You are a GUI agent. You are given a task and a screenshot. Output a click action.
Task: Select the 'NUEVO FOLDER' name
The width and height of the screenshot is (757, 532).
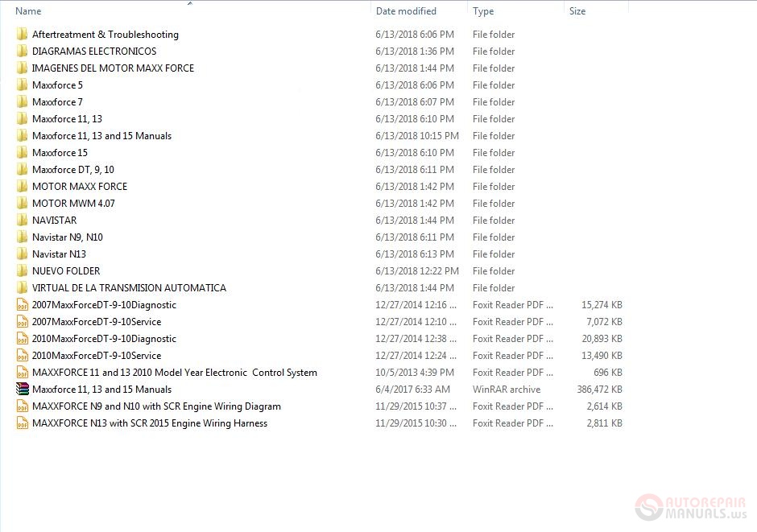(66, 270)
